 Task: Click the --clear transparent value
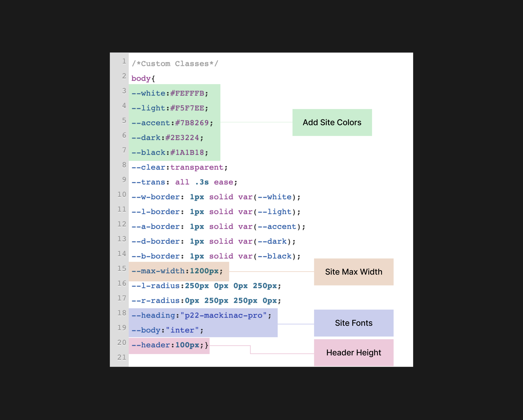click(197, 167)
